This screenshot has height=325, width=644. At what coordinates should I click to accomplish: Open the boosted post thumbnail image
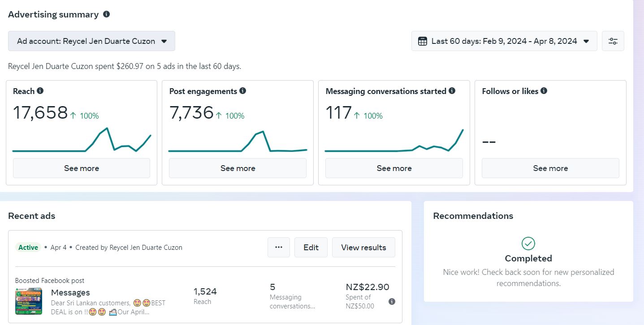coord(29,301)
